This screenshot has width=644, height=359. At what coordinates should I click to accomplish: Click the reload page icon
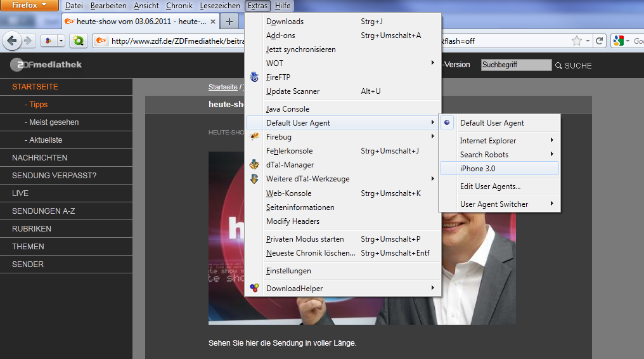pyautogui.click(x=599, y=41)
